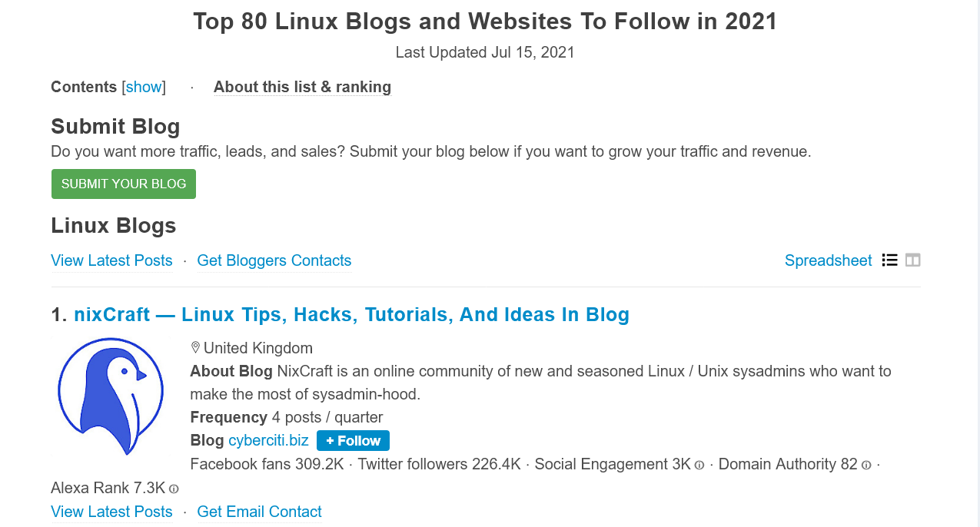Click the location pin icon near United Kingdom
Viewport: 980px width, 527px height.
(195, 348)
